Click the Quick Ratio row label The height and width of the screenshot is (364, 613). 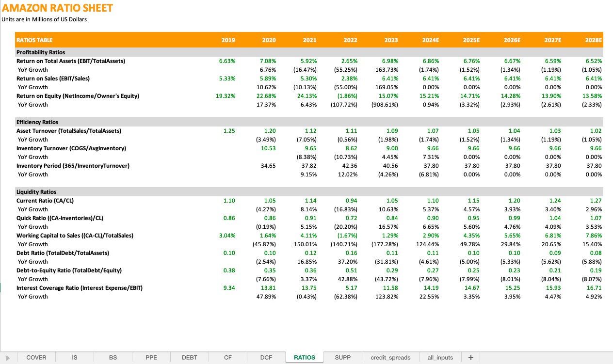click(60, 218)
